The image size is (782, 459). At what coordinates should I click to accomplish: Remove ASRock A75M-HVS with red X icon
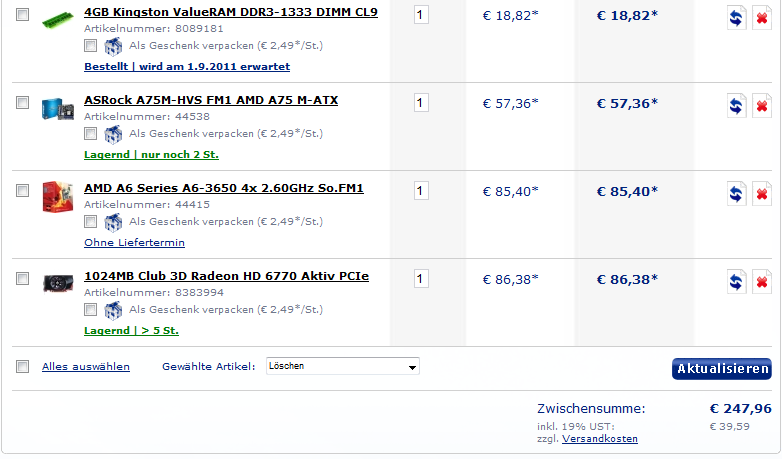[762, 106]
